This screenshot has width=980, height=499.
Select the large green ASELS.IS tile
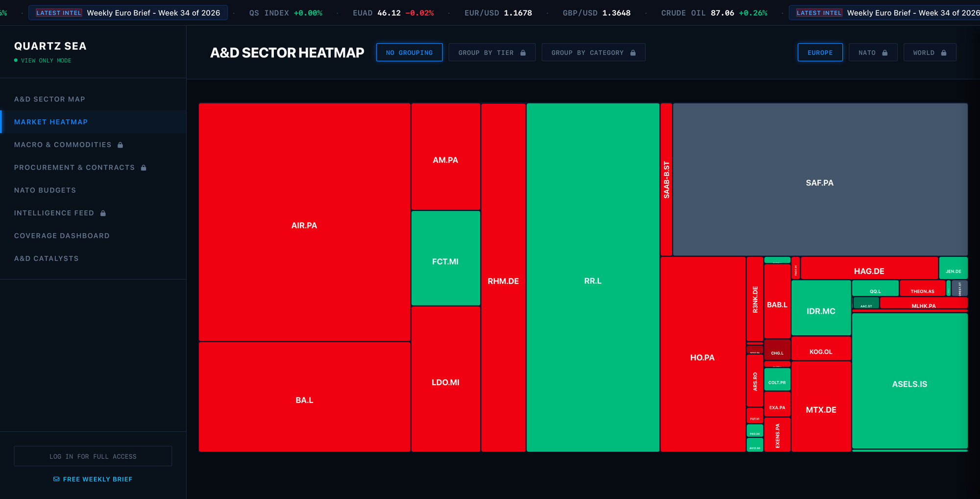[910, 381]
